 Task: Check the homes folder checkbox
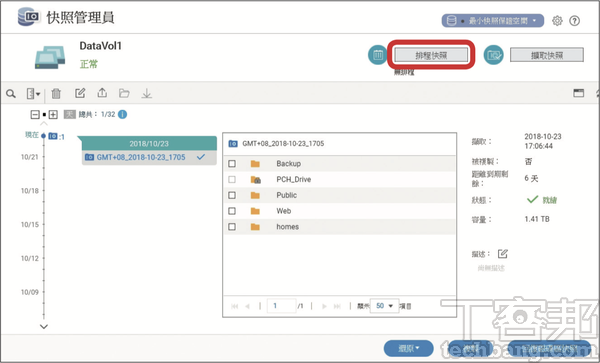[x=232, y=227]
